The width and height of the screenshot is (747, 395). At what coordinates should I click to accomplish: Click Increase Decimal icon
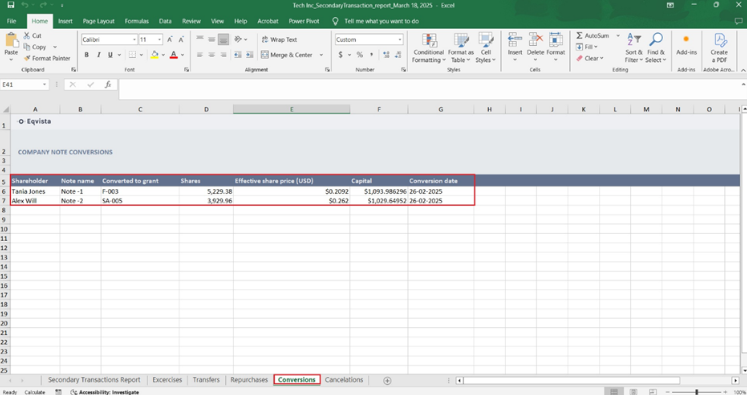(386, 55)
